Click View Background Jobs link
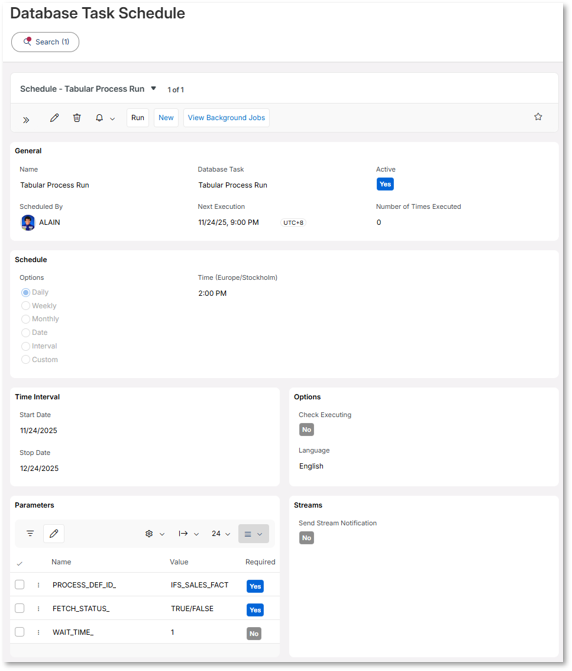The width and height of the screenshot is (572, 671). pos(226,118)
